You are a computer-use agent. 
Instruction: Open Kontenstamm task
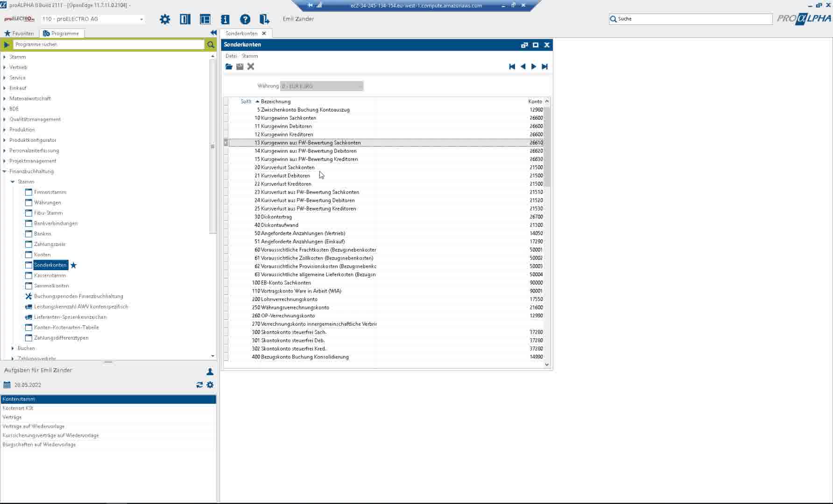point(108,399)
